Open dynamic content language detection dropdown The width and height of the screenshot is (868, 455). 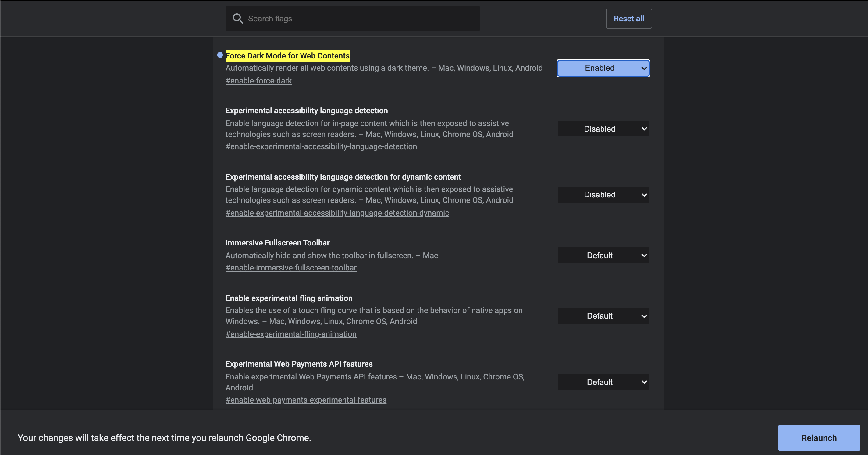(603, 195)
